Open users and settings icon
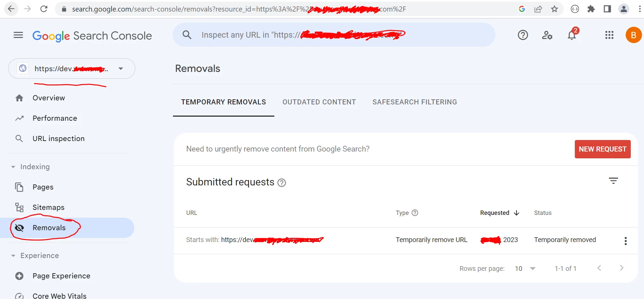Image resolution: width=644 pixels, height=299 pixels. (x=547, y=35)
